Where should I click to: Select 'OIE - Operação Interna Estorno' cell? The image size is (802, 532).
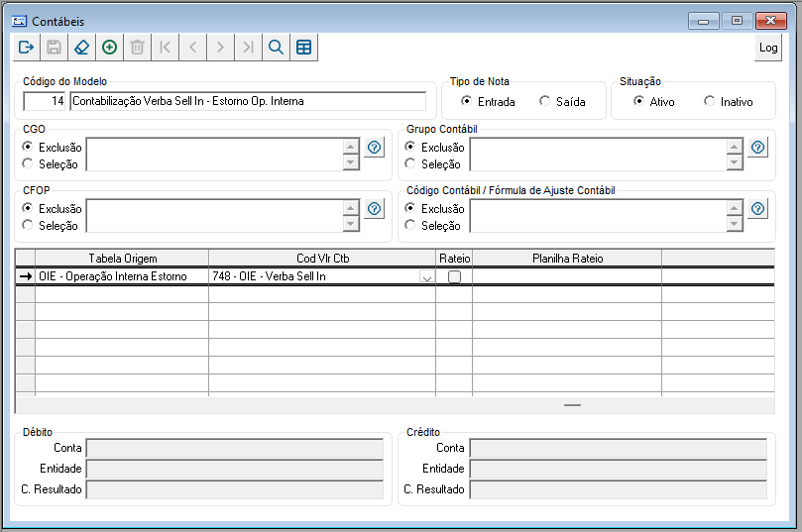[x=122, y=276]
